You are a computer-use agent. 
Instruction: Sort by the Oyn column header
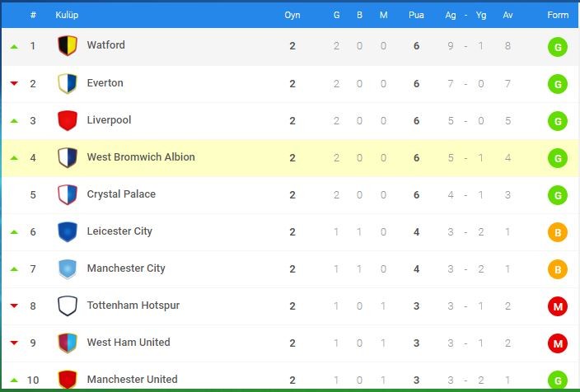(x=292, y=15)
